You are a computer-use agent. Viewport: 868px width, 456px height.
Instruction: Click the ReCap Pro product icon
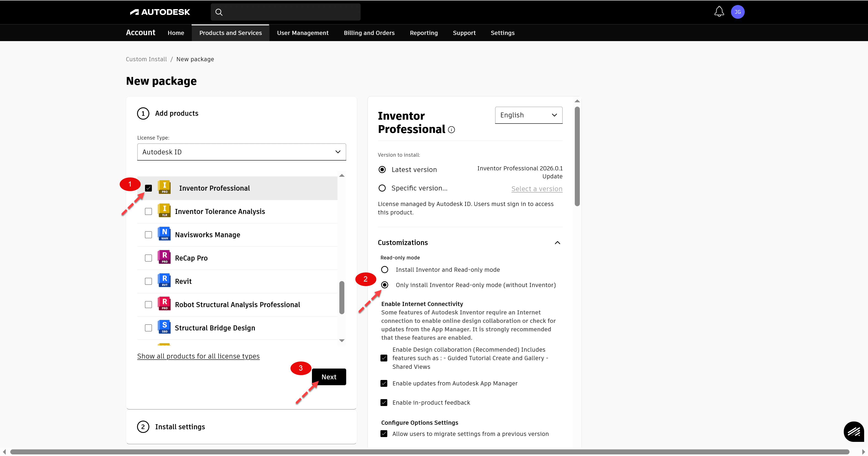tap(164, 257)
